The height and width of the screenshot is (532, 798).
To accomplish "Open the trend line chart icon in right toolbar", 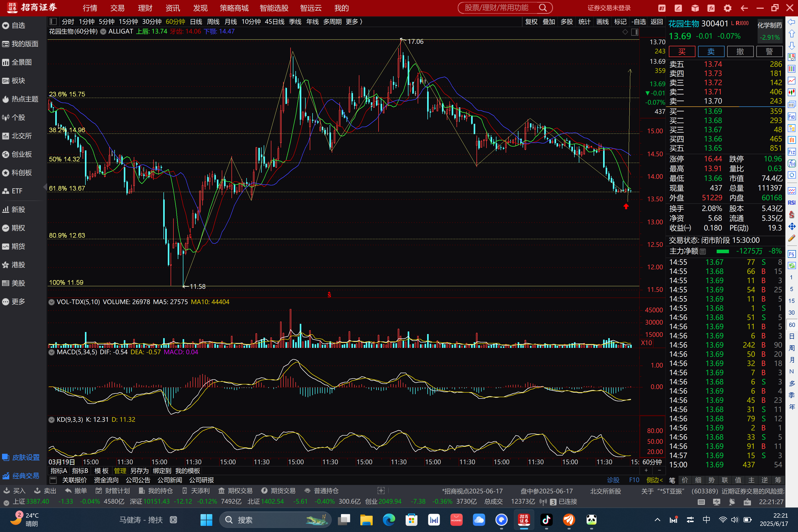I will click(791, 80).
